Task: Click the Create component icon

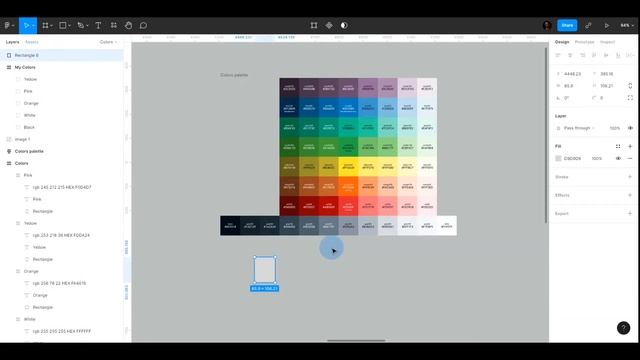Action: [x=329, y=25]
